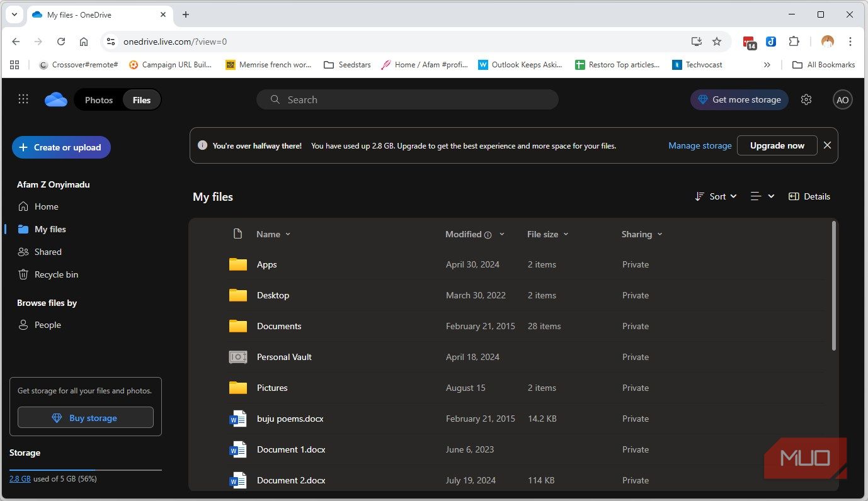Open the AO account avatar

[842, 99]
